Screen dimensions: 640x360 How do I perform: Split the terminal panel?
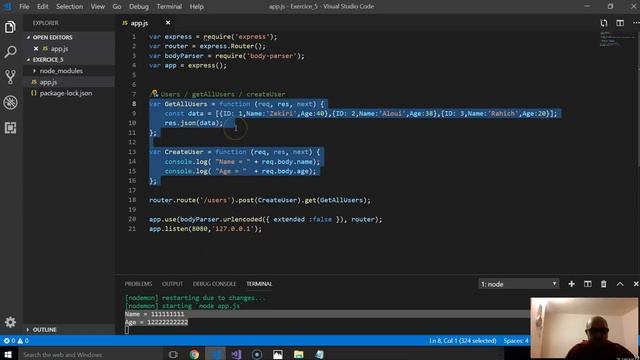[x=587, y=284]
